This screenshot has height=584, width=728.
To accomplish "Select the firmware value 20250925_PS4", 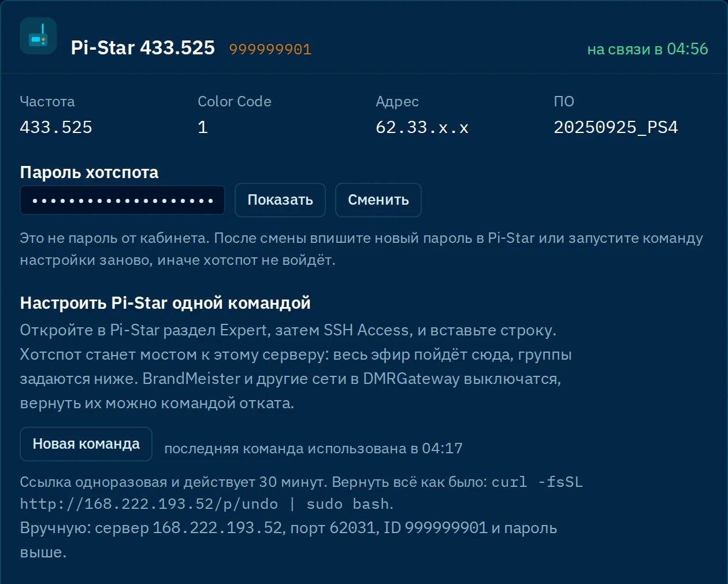I will point(616,127).
